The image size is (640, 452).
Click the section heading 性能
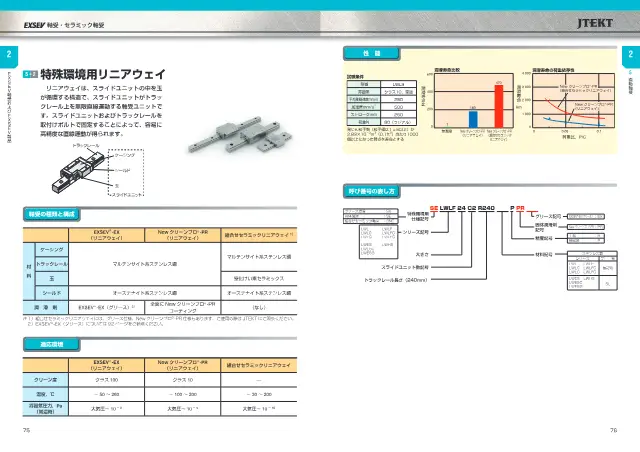pos(371,53)
